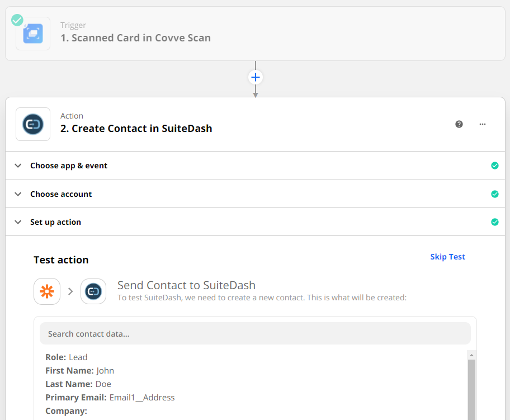Collapse the Set up action chevron
510x420 pixels.
(18, 222)
